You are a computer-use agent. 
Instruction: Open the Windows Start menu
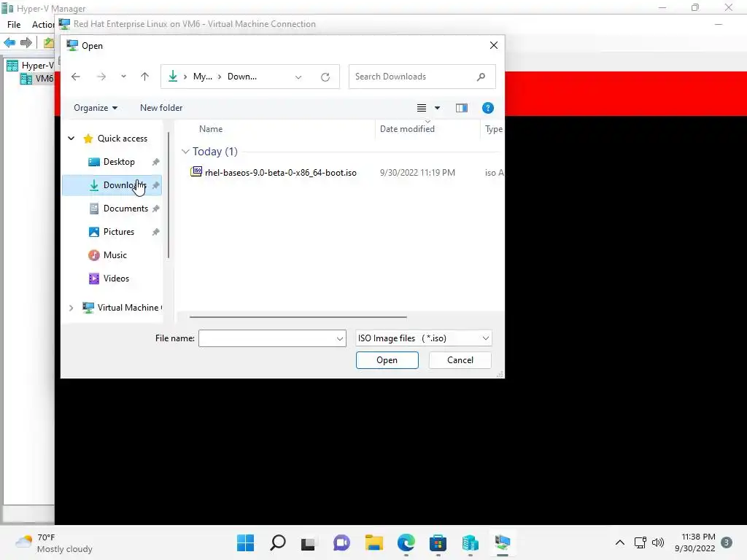(x=245, y=542)
